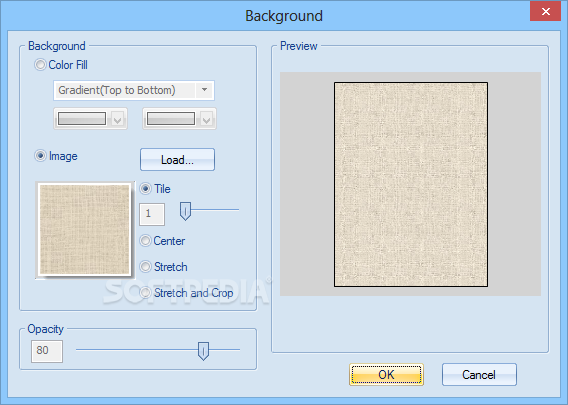The width and height of the screenshot is (568, 405).
Task: Click the opacity value field showing 80
Action: coord(47,351)
